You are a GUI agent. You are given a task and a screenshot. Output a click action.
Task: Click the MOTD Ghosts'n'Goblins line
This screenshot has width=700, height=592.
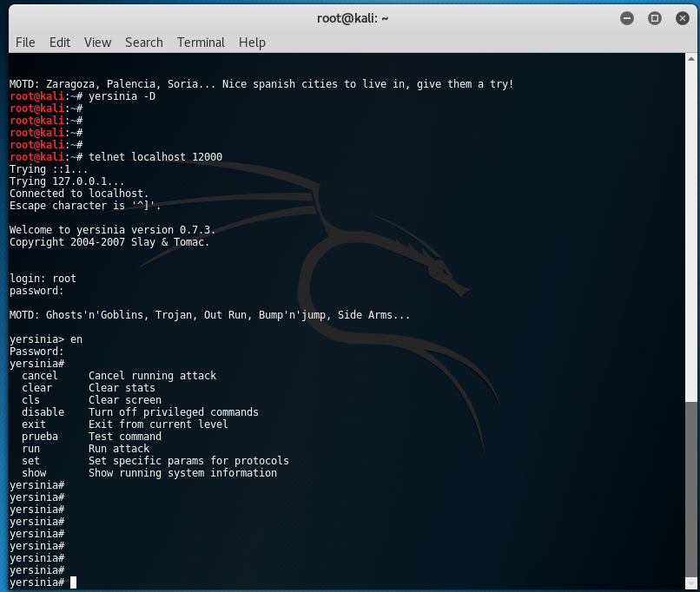[210, 315]
